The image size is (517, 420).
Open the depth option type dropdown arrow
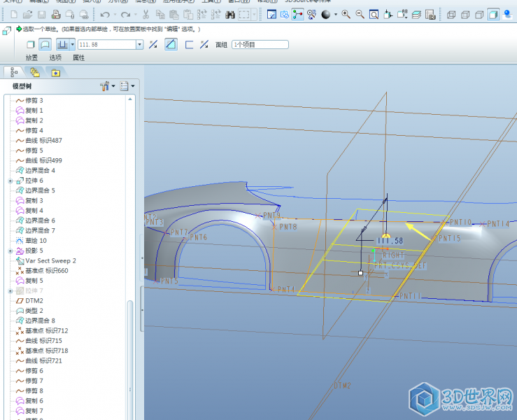73,45
